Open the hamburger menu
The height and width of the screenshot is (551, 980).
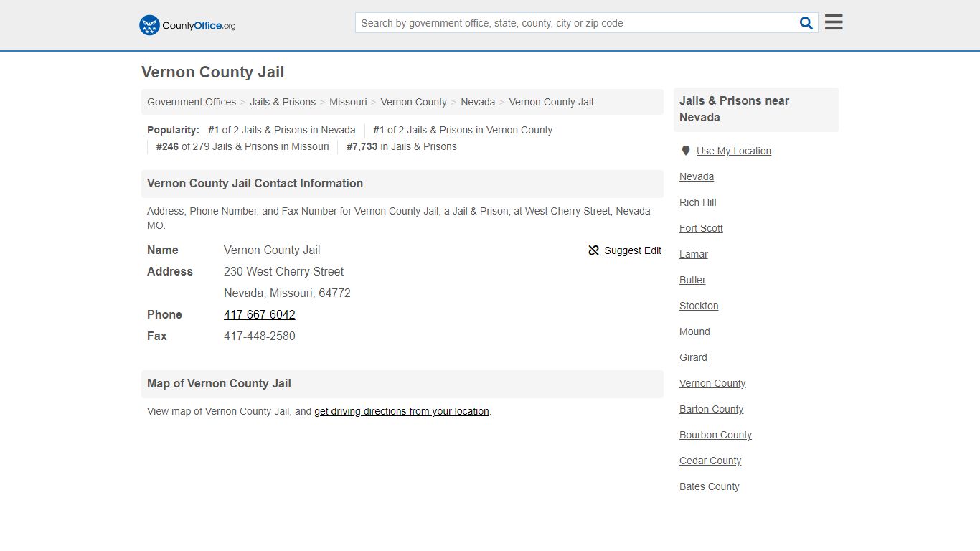[x=834, y=22]
